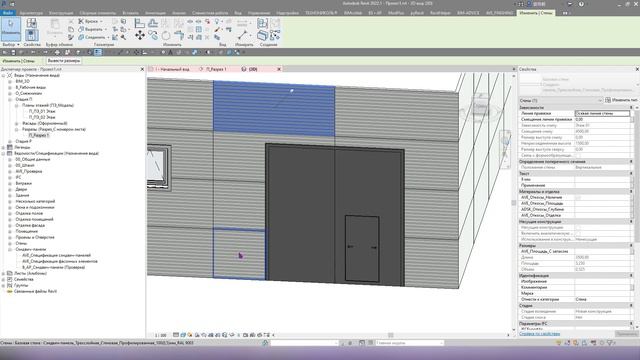The image size is (640, 360).
Task: Click the Visual Style icon on view control bar
Action: coord(183,335)
